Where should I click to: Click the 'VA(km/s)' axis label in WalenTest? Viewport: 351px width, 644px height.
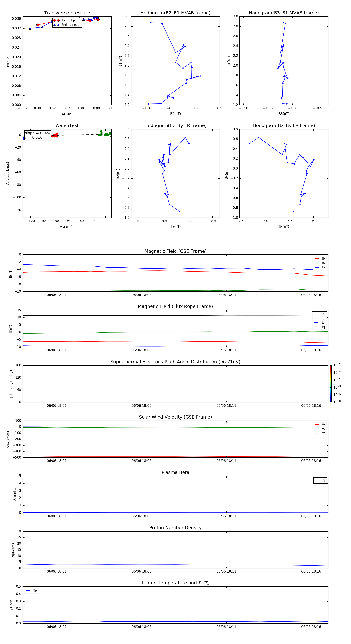(67, 227)
